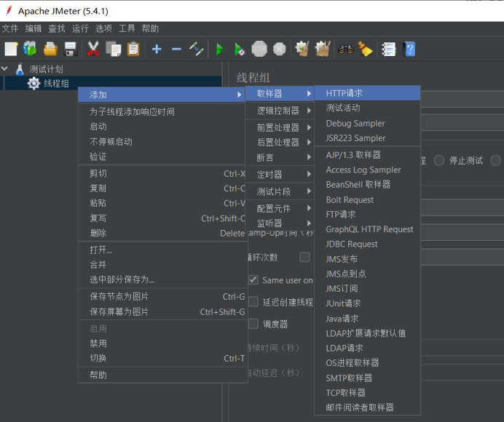Viewport: 504px width, 422px height.
Task: Open the 帮助 menu in menu bar
Action: (x=150, y=28)
